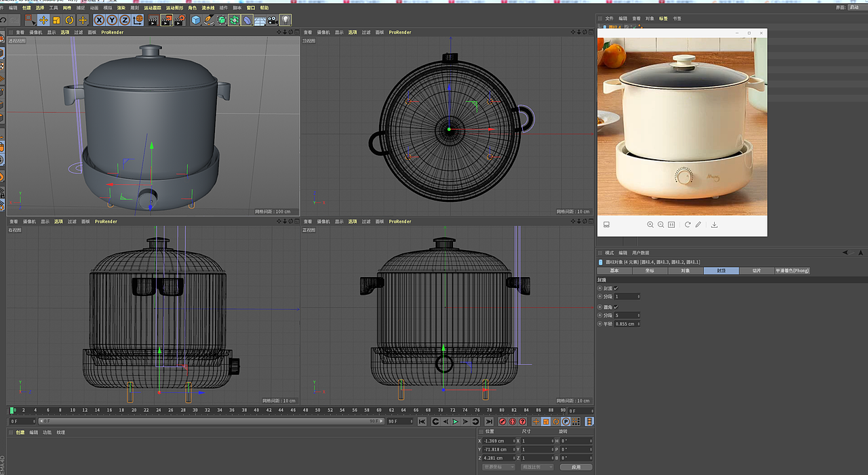The image size is (868, 475).
Task: Click the Render to Picture Viewer icon
Action: tap(166, 20)
